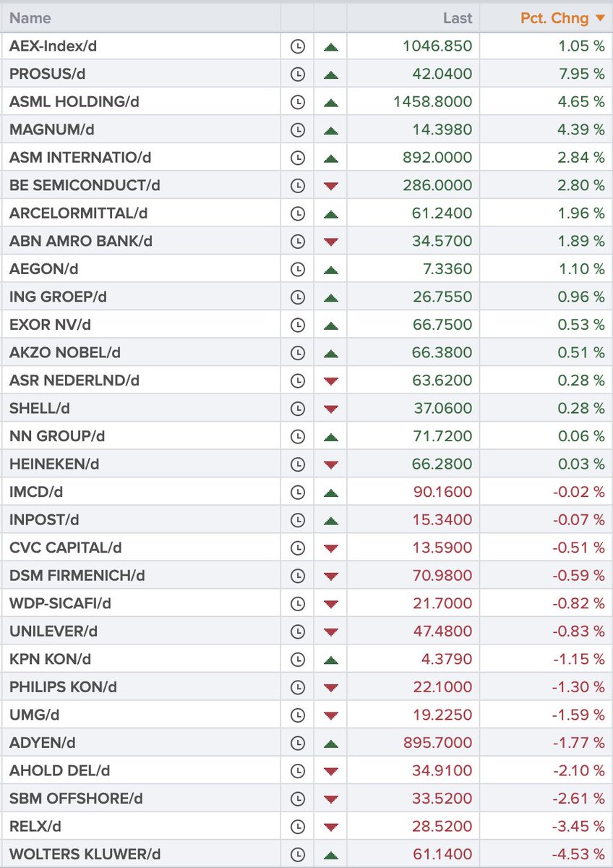This screenshot has height=868, width=613.
Task: Click the clock icon in WOLTERS KLUWER row
Action: click(x=297, y=854)
